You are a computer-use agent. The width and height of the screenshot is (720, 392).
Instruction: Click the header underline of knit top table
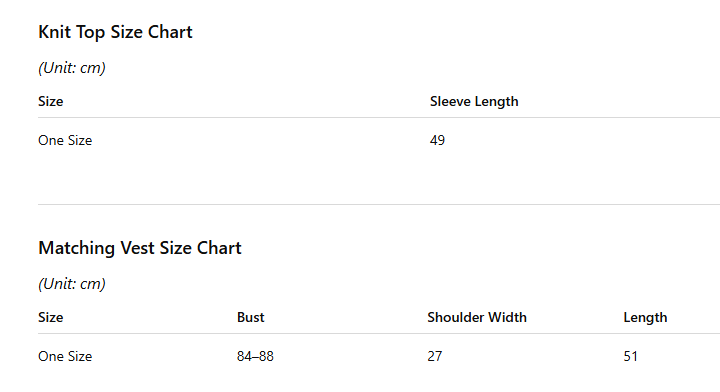coord(379,118)
